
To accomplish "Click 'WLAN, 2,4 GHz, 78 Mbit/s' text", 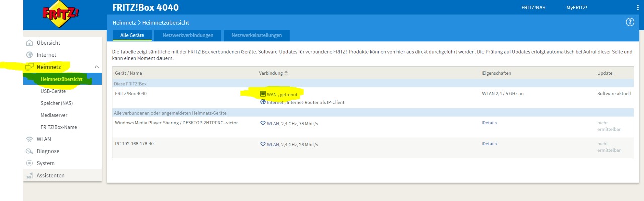I will [x=292, y=124].
